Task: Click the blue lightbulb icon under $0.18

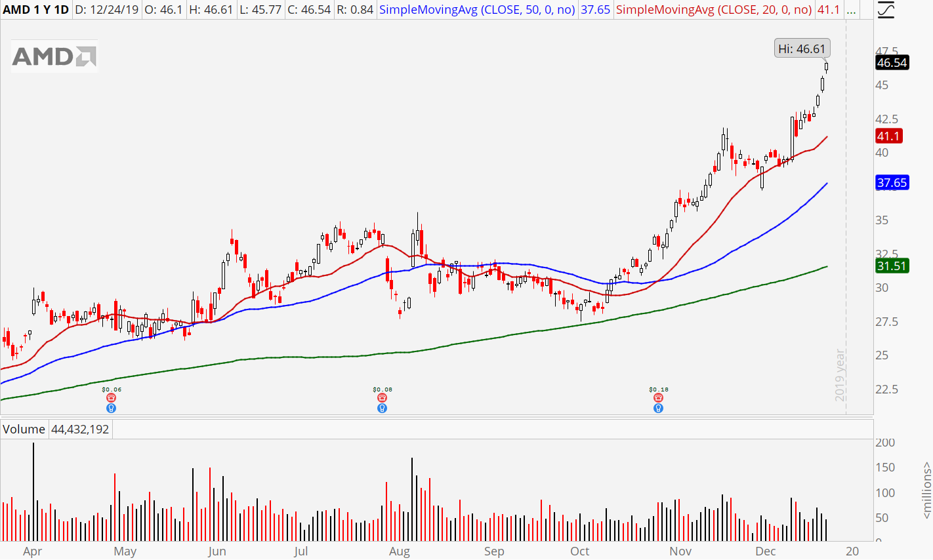Action: click(658, 408)
